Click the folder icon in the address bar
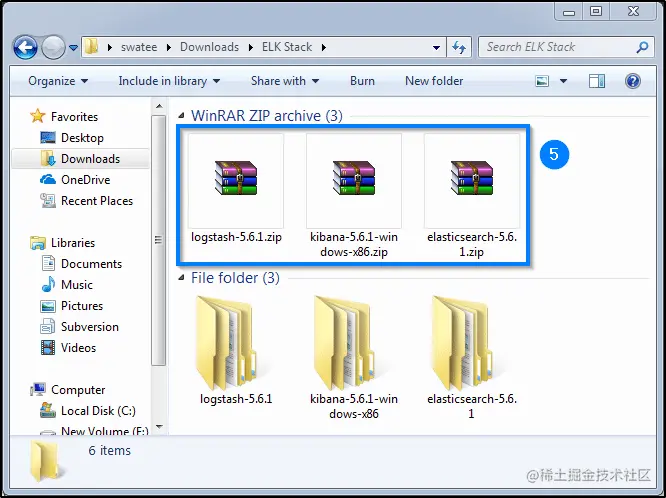666x498 pixels. point(91,47)
